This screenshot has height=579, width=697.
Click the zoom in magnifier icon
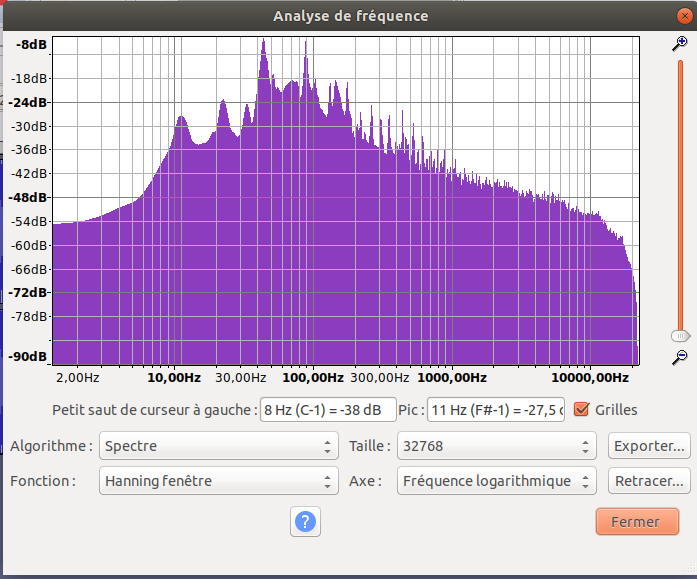point(680,44)
